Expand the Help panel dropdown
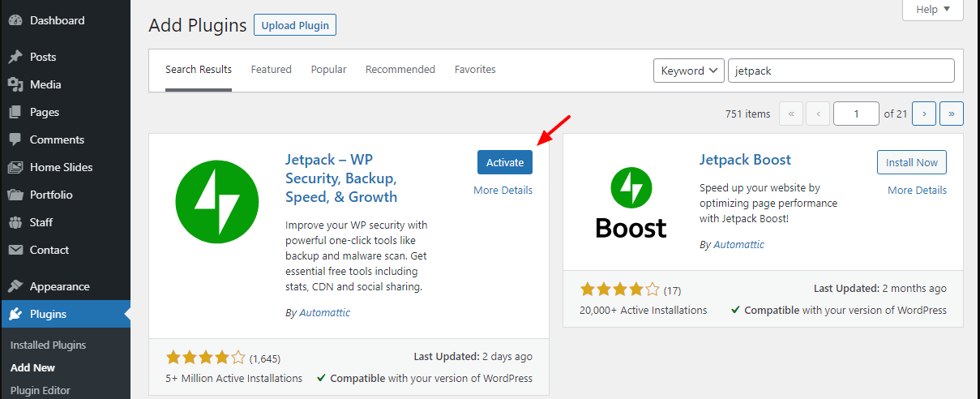 coord(932,9)
